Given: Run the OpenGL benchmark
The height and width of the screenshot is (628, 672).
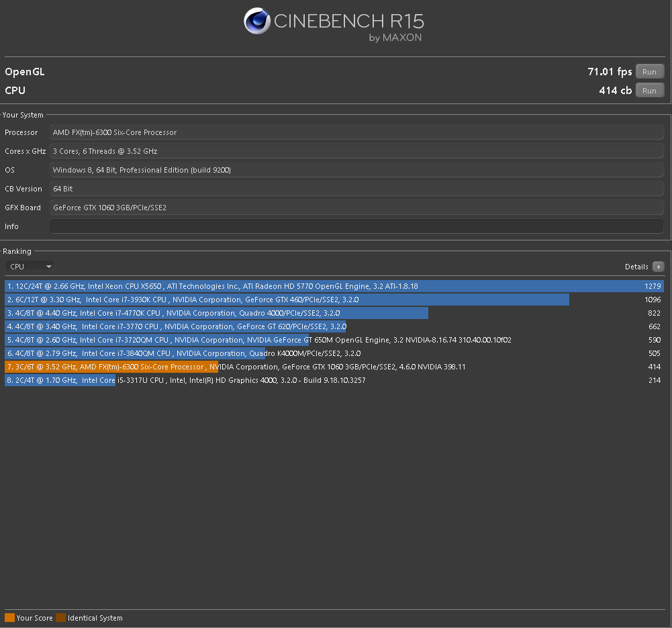Looking at the screenshot, I should pyautogui.click(x=650, y=72).
